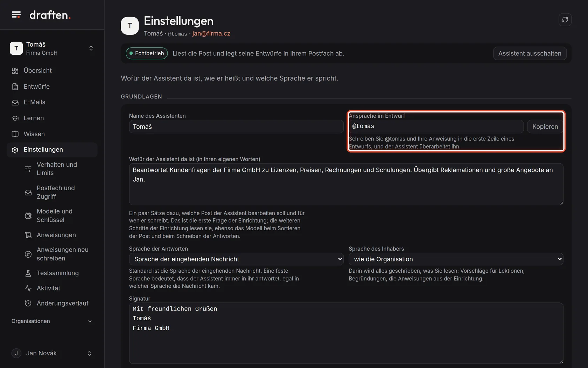Click into the assistant purpose textarea

346,184
